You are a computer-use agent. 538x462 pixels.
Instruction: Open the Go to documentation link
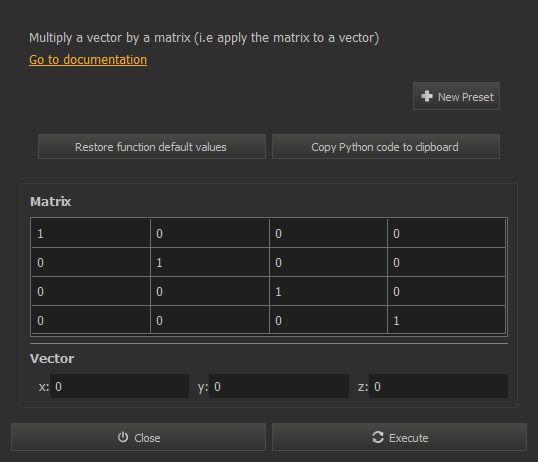pos(88,60)
